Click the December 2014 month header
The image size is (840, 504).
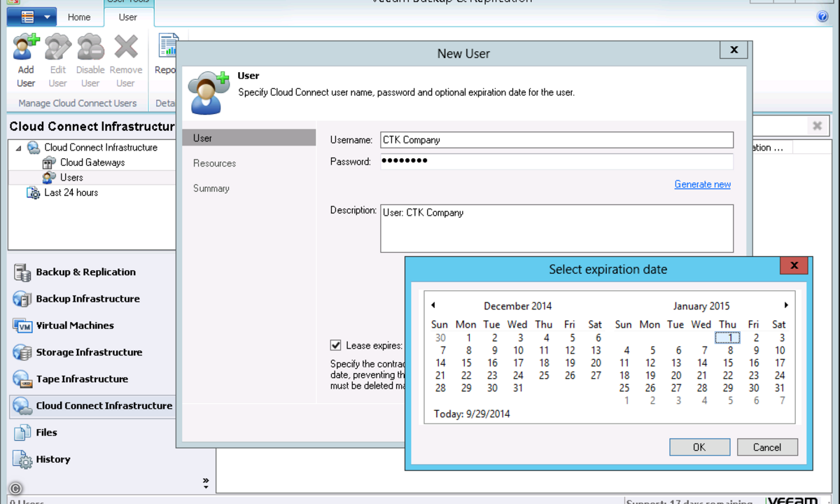click(517, 306)
